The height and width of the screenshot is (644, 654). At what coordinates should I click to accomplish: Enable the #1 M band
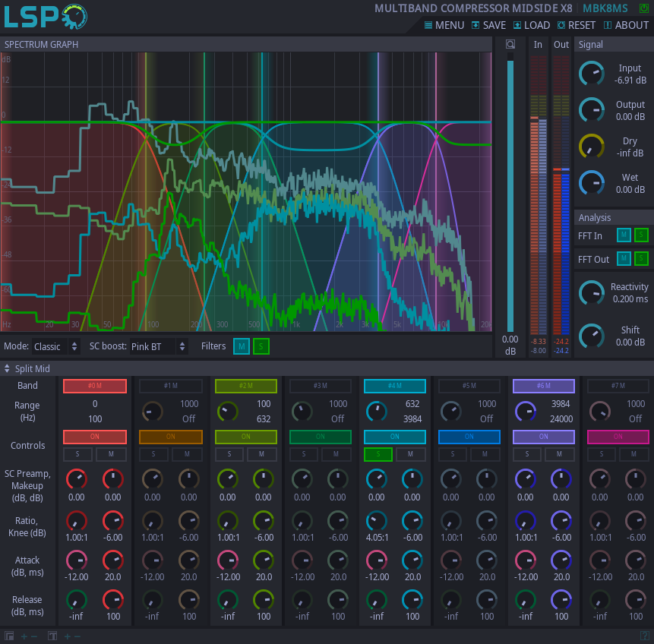pos(171,386)
